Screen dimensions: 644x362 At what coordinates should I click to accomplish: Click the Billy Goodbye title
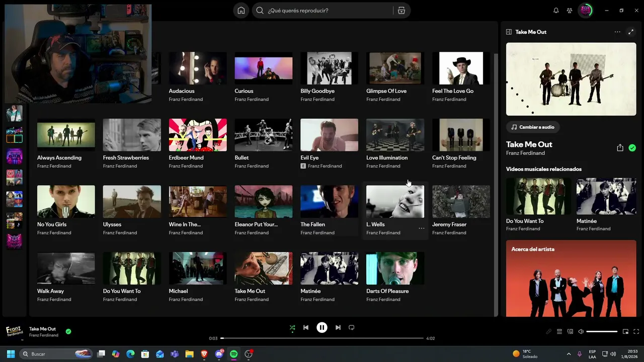coord(317,91)
